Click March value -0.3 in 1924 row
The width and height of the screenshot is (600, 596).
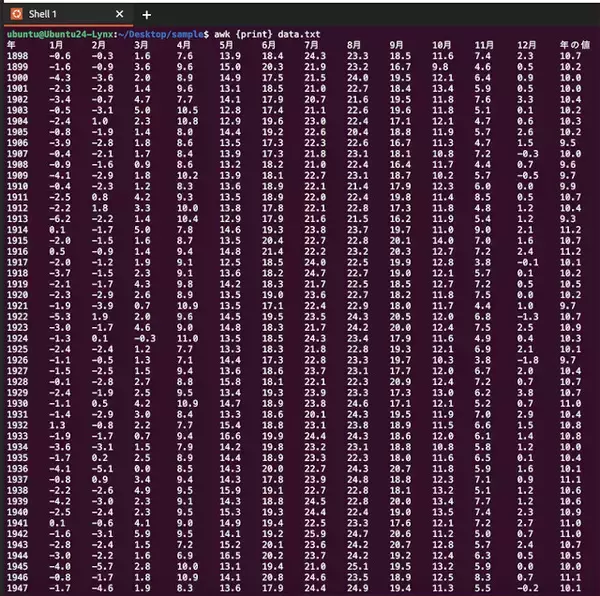[x=145, y=338]
